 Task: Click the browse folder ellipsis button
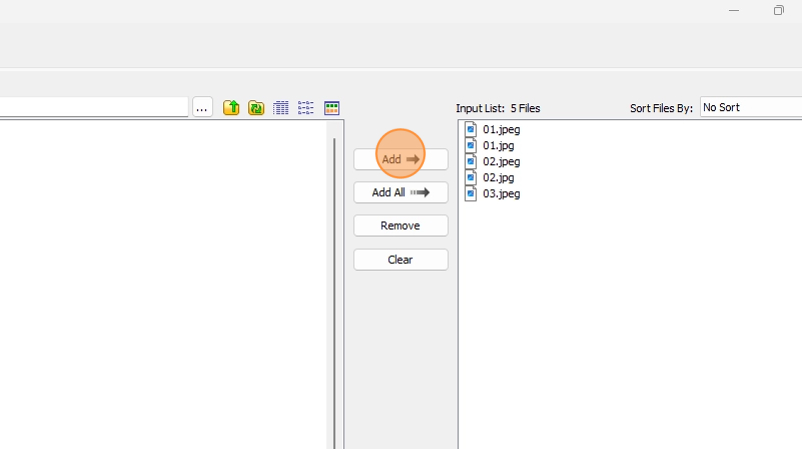coord(203,108)
